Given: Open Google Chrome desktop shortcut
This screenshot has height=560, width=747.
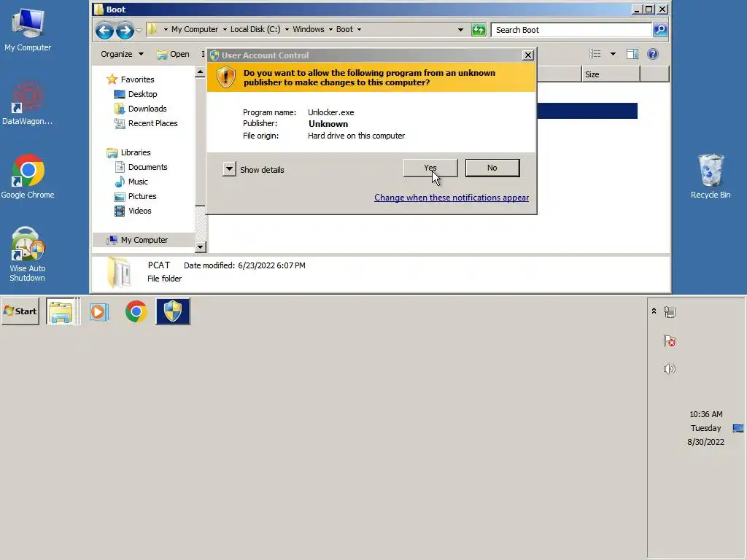Looking at the screenshot, I should coord(28,176).
